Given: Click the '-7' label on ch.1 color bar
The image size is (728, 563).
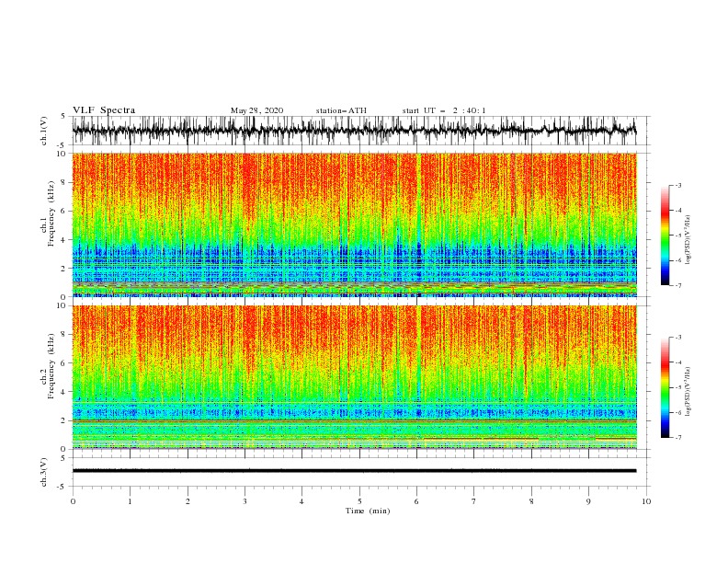Looking at the screenshot, I should pos(678,285).
